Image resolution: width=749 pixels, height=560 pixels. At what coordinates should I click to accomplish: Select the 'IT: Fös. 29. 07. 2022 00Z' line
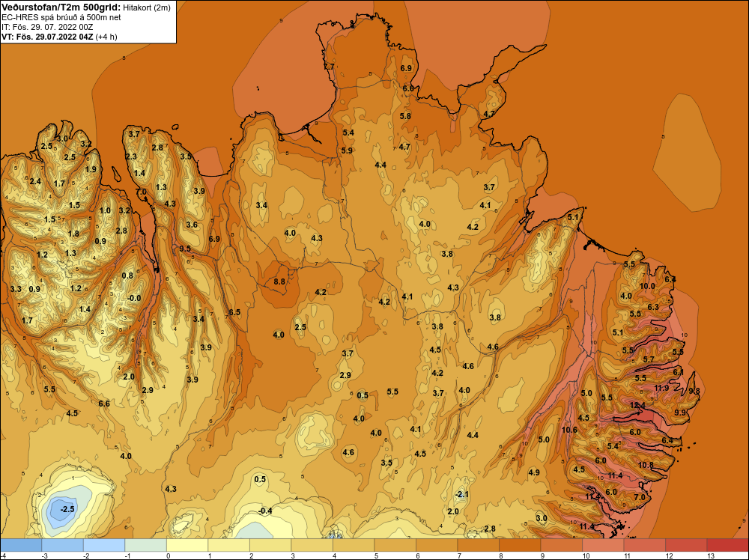coord(47,27)
